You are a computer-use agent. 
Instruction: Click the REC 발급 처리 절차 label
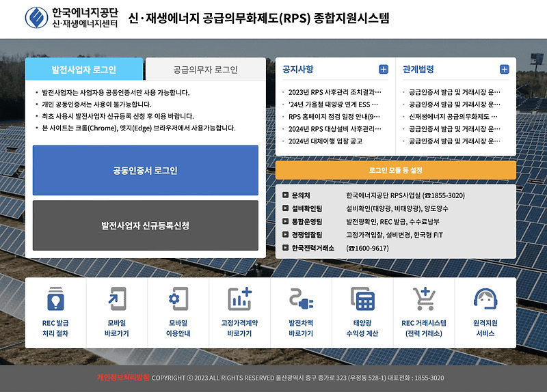pos(55,328)
